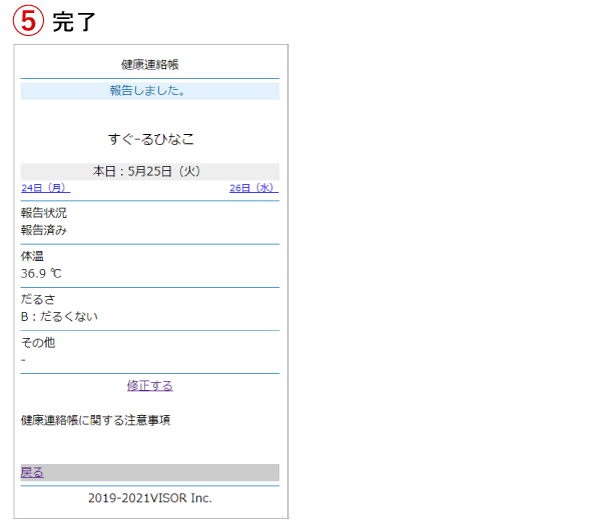Click the 体温 label
This screenshot has width=600, height=522.
pos(32,256)
